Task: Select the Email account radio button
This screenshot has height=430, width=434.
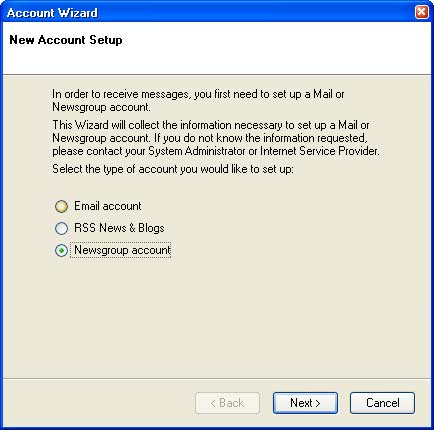Action: click(x=61, y=206)
